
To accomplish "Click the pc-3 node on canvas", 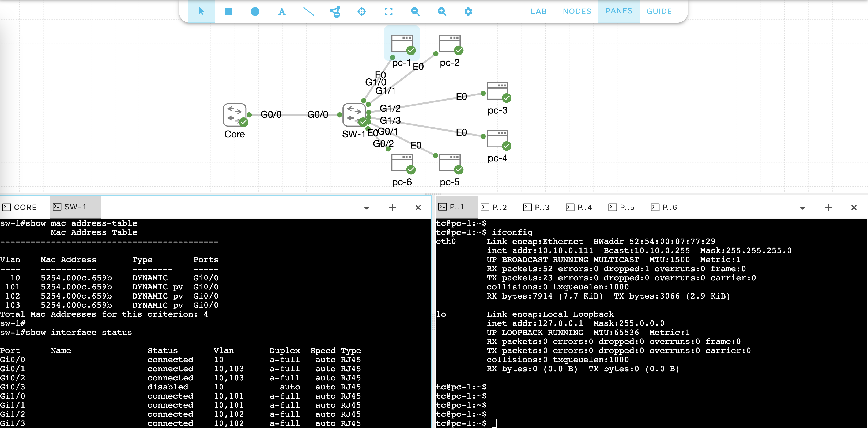I will click(x=498, y=91).
